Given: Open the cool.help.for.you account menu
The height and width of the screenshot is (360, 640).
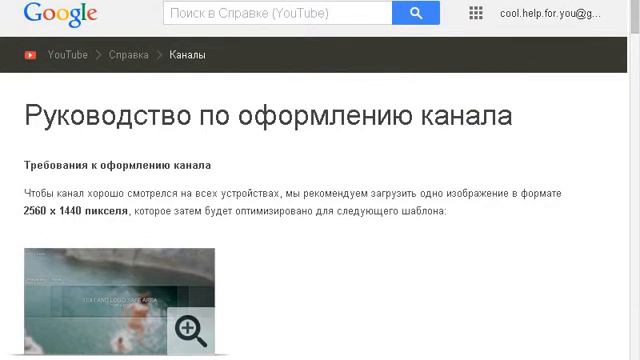Looking at the screenshot, I should [550, 13].
